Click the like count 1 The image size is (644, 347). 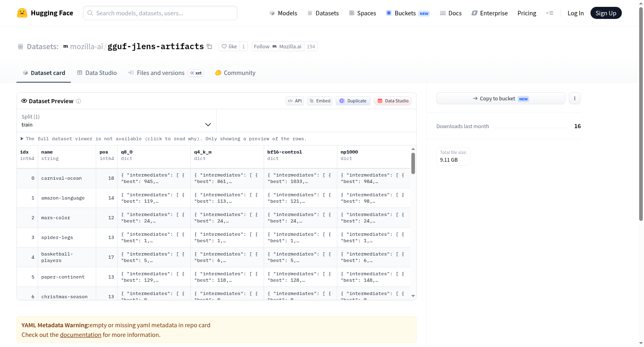(x=244, y=46)
